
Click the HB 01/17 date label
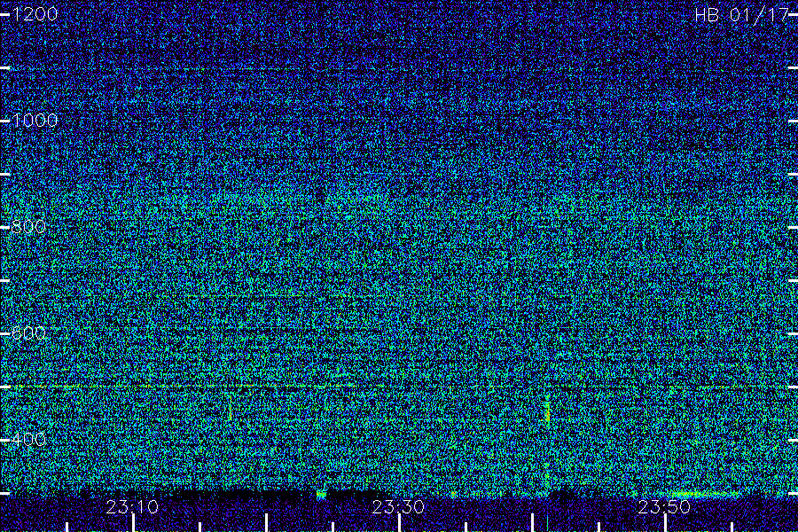coord(742,15)
